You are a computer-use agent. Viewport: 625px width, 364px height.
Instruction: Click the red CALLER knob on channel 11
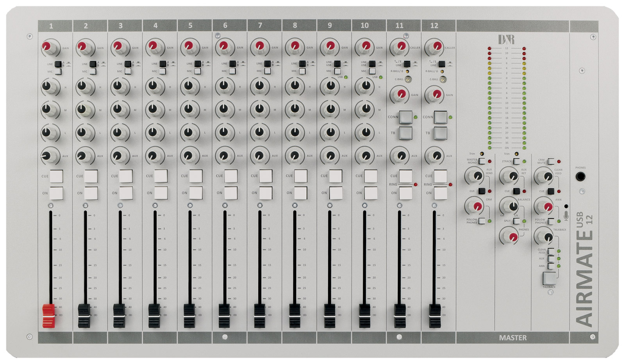tap(400, 47)
